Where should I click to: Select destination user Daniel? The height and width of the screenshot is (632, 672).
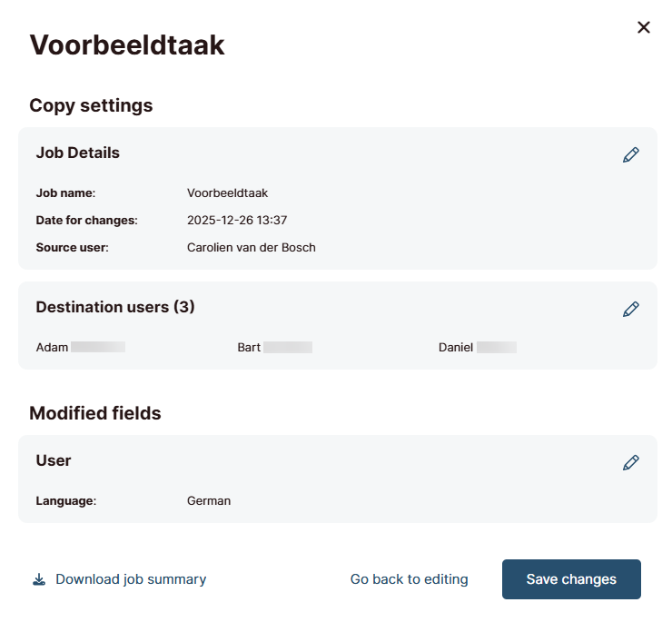click(x=455, y=347)
